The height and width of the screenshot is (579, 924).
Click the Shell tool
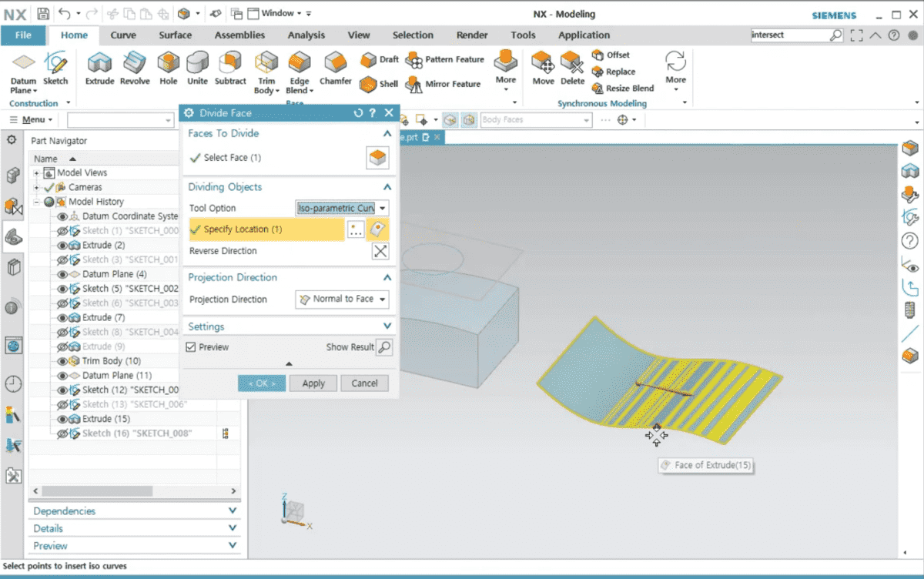(x=379, y=84)
